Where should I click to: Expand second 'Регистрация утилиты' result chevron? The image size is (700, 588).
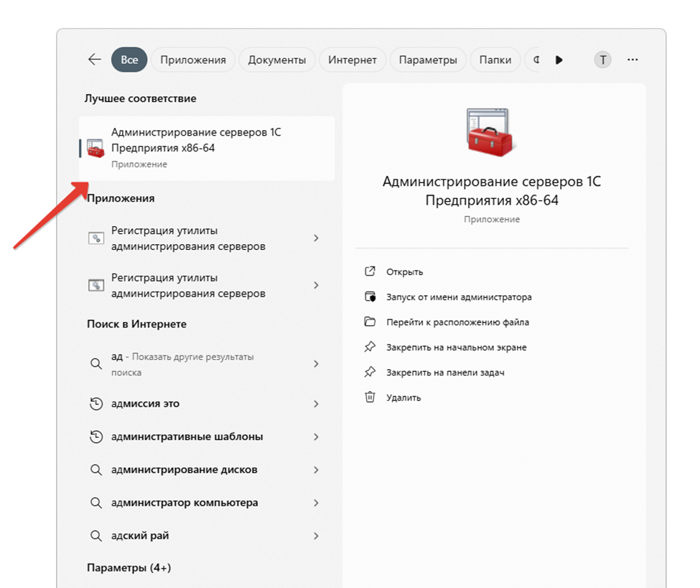pyautogui.click(x=316, y=285)
